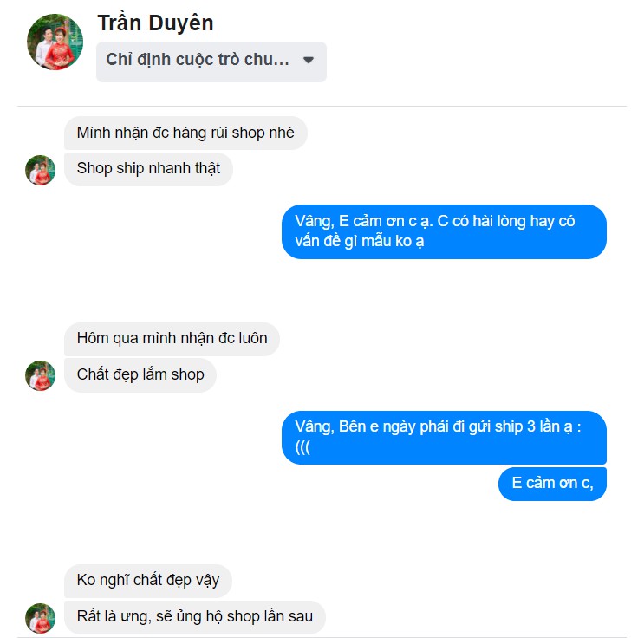
Task: Select message 'Hôm qua mình nhận đc luôn'
Action: coord(172,339)
